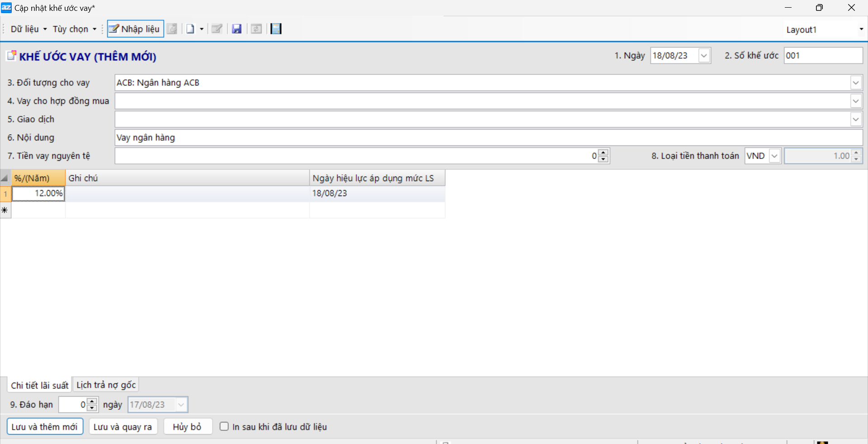This screenshot has height=444, width=868.
Task: Click the grayed-out icon right of Nhập liệu
Action: coord(172,29)
